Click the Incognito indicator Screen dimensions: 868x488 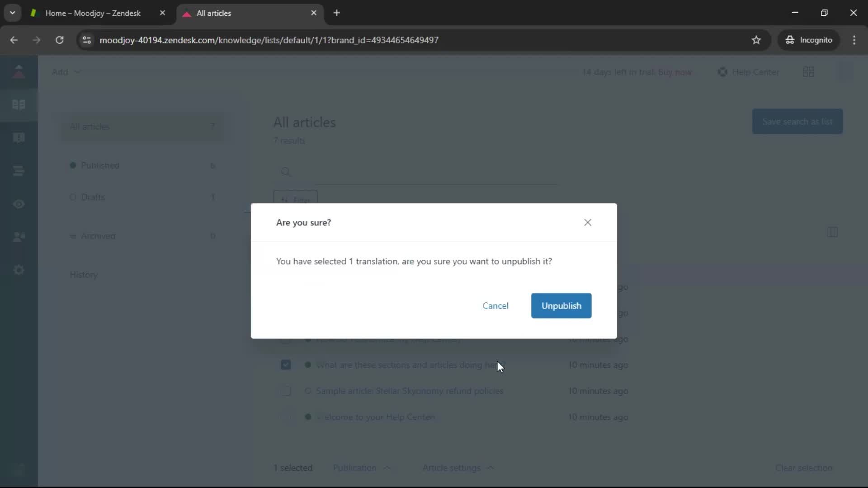[x=808, y=40]
